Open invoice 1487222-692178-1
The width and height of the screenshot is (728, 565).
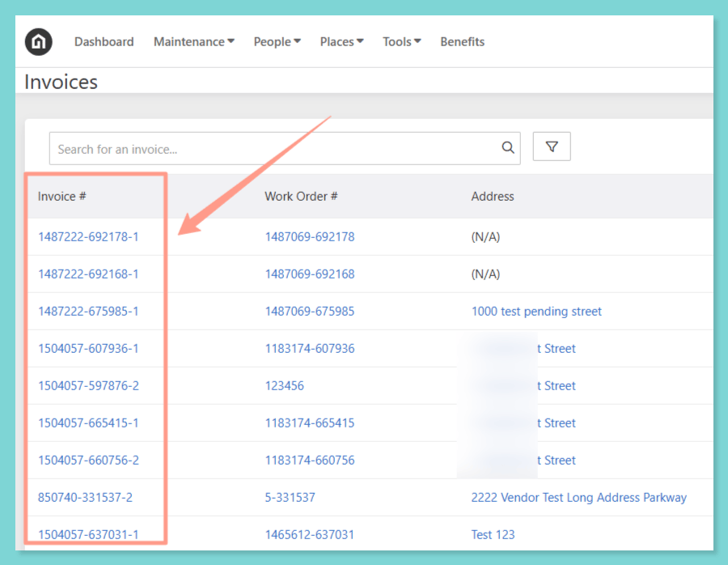pyautogui.click(x=88, y=237)
